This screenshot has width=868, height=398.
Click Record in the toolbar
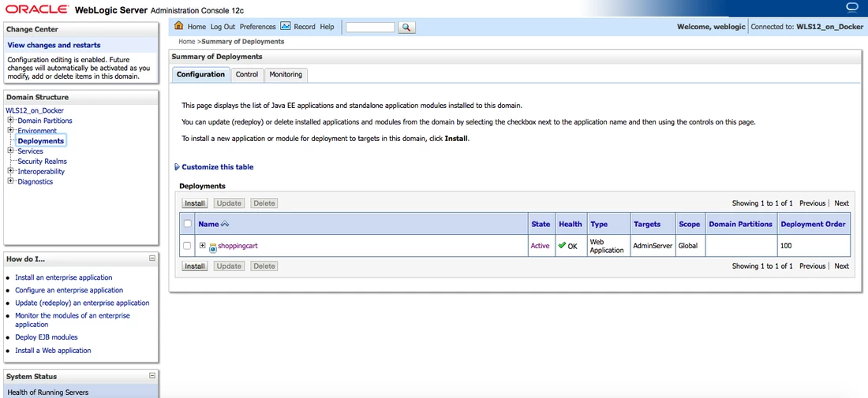[x=305, y=27]
